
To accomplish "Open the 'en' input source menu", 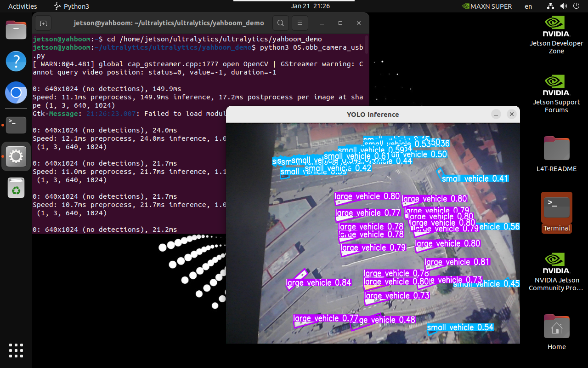I will tap(528, 6).
